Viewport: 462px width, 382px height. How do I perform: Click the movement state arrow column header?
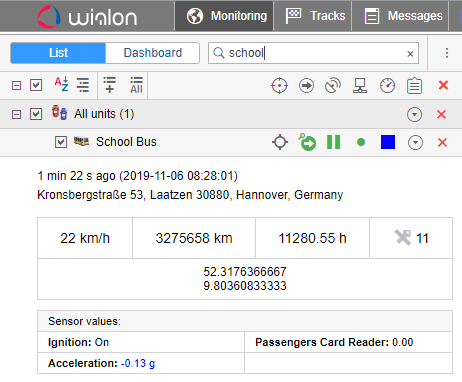pyautogui.click(x=306, y=86)
